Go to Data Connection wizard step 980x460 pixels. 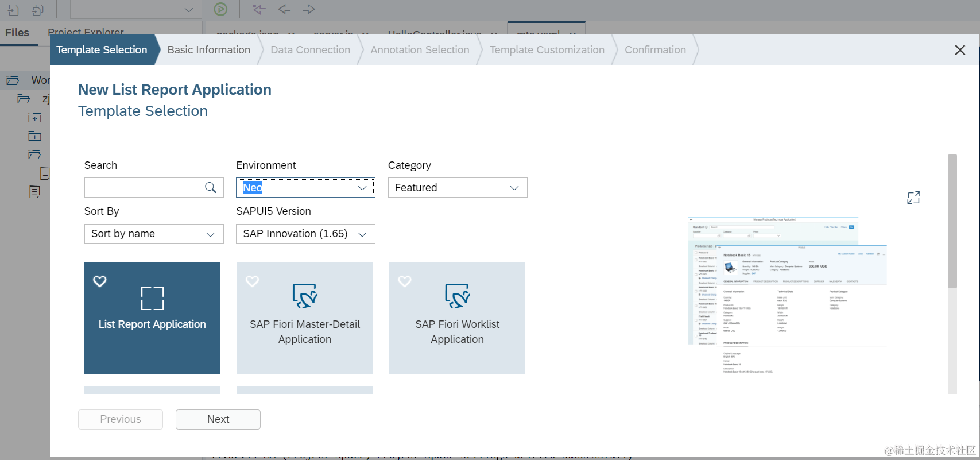[311, 50]
